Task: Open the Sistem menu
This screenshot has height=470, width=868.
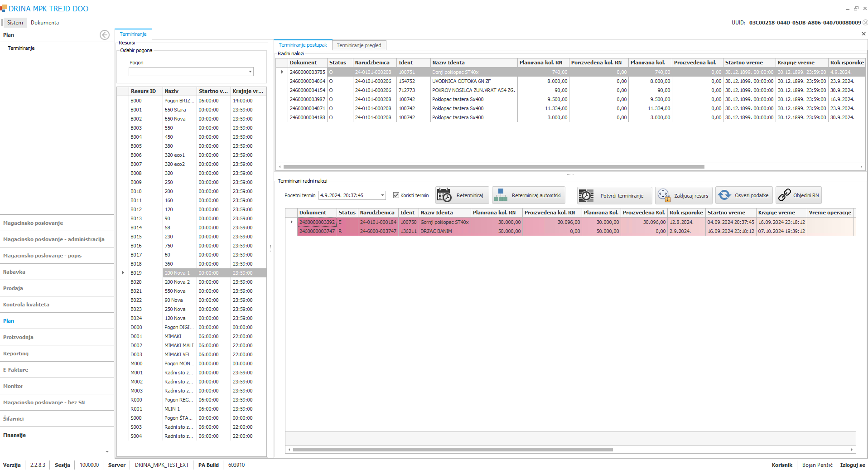Action: coord(15,23)
